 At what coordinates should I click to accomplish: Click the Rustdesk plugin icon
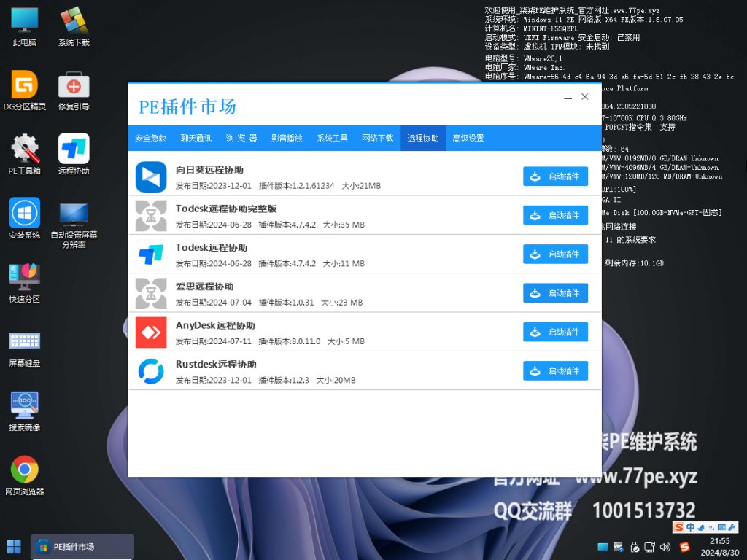[151, 371]
